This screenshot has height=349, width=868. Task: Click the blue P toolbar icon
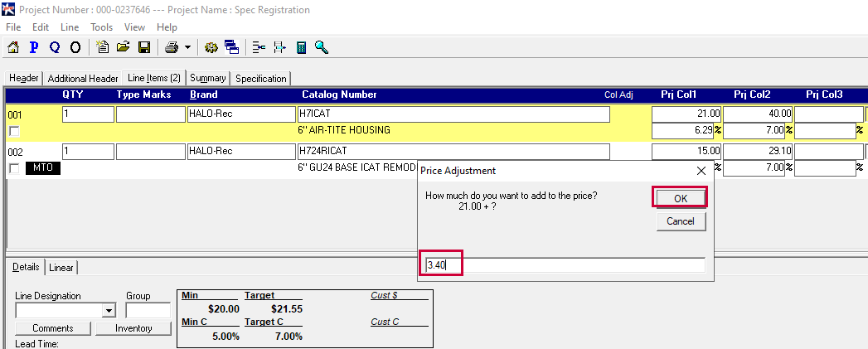[34, 47]
